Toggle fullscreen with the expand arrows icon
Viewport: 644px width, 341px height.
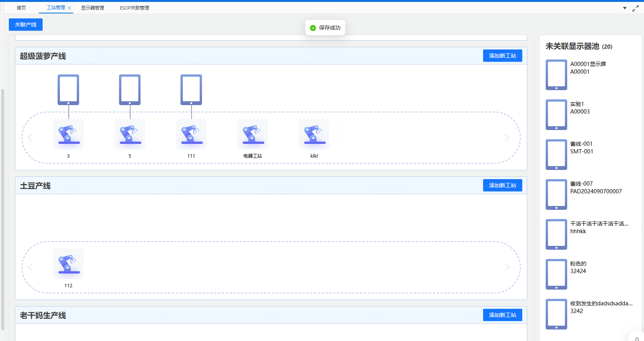tap(636, 8)
